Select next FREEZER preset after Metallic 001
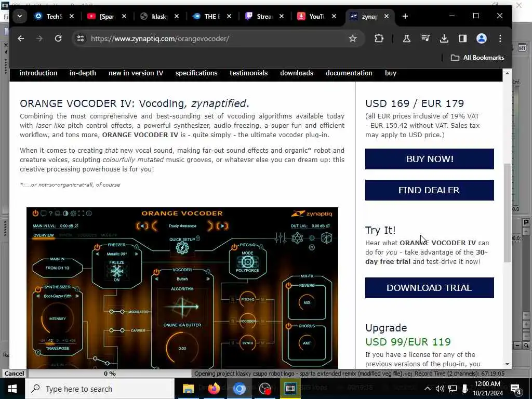Image resolution: width=532 pixels, height=399 pixels. pyautogui.click(x=137, y=254)
